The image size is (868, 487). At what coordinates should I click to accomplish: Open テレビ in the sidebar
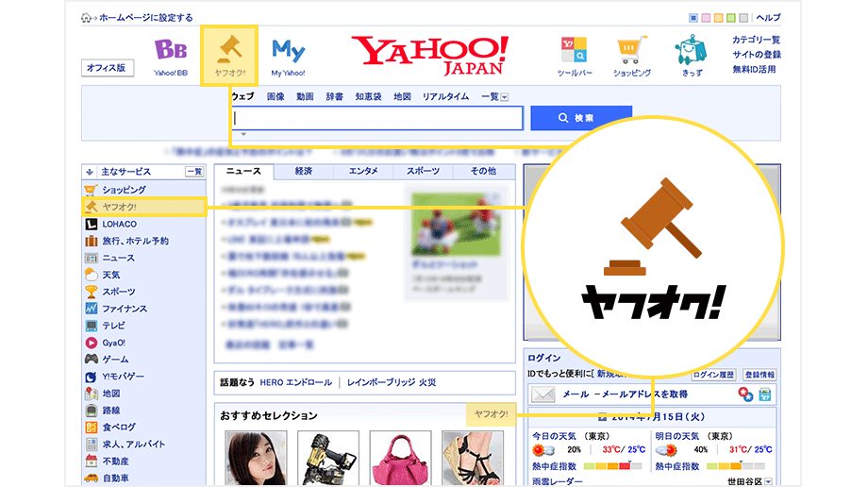(113, 326)
